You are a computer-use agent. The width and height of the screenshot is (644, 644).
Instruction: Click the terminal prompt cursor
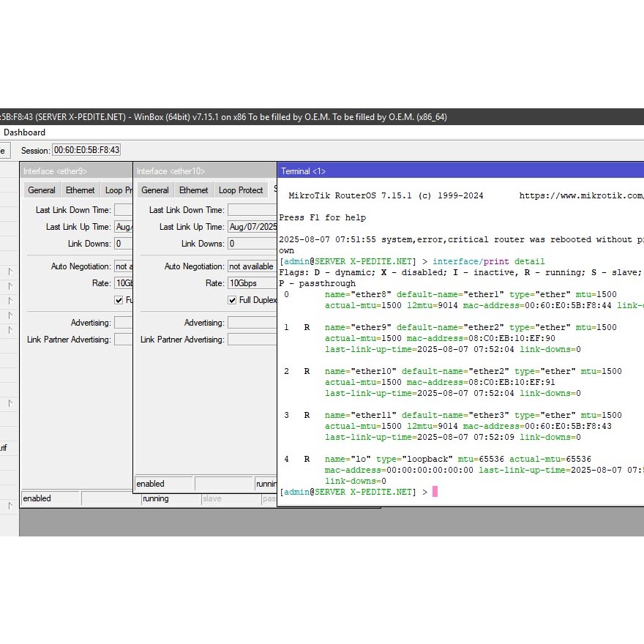435,492
